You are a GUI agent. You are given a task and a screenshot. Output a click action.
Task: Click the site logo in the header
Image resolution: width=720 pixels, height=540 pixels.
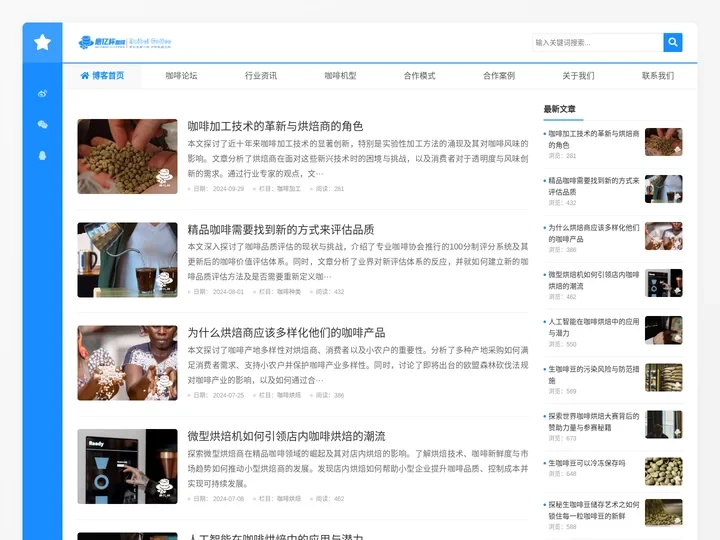pyautogui.click(x=125, y=42)
